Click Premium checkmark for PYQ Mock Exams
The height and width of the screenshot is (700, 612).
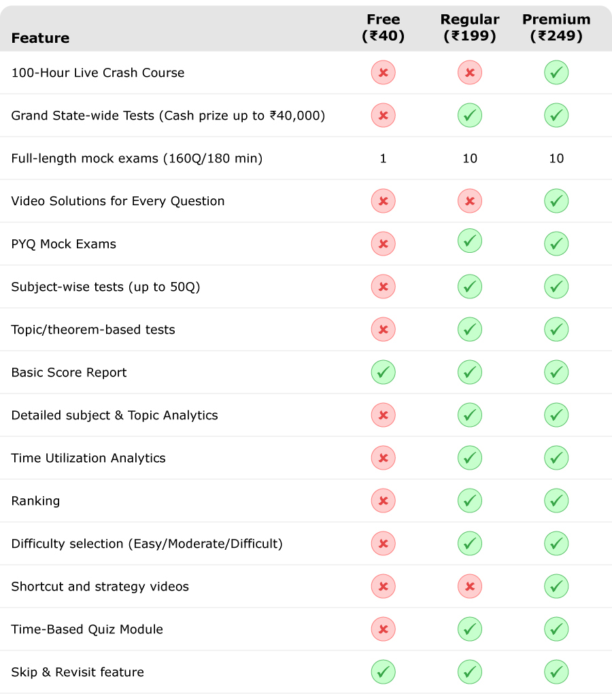click(556, 244)
